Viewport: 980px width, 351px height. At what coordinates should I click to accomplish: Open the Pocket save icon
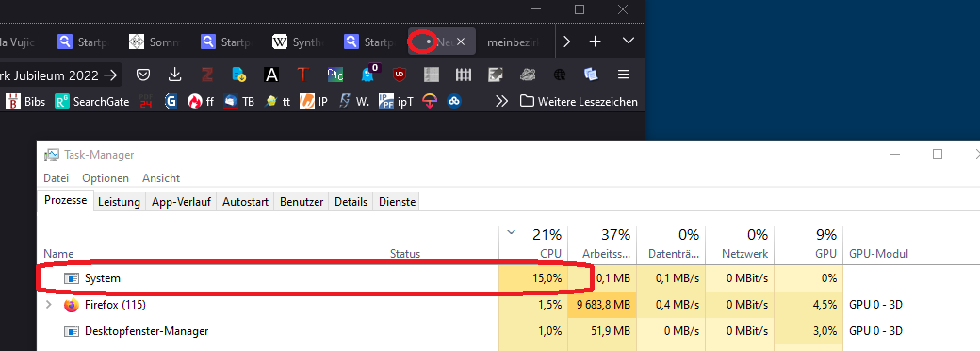pos(144,75)
